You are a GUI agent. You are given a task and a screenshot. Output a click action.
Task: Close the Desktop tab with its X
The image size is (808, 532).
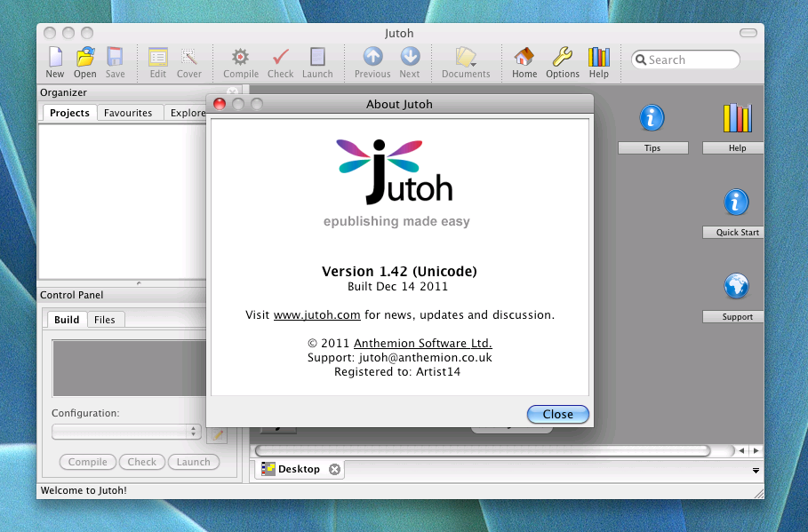334,469
